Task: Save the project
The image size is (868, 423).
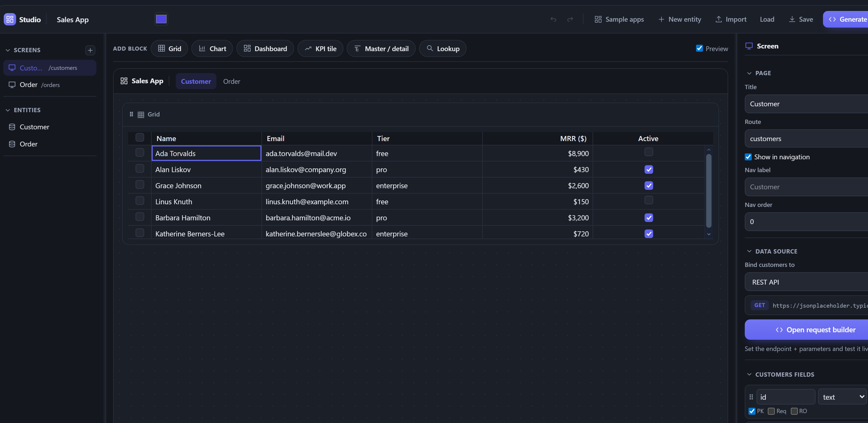Action: click(801, 19)
